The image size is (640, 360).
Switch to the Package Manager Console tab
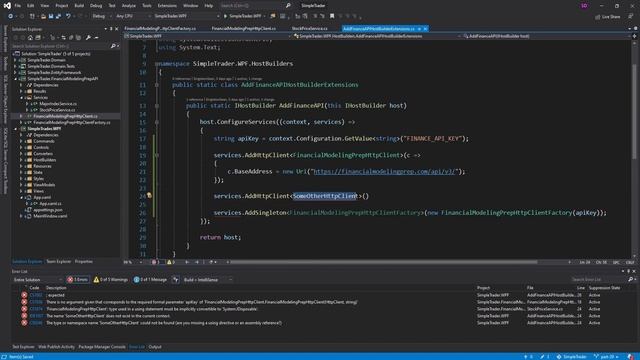[102, 347]
